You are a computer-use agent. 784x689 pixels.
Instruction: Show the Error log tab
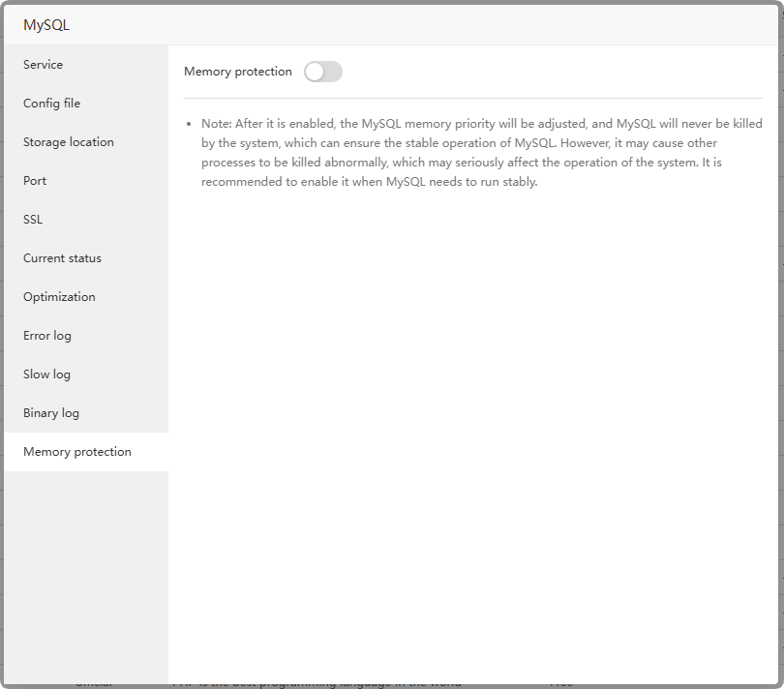(86, 336)
